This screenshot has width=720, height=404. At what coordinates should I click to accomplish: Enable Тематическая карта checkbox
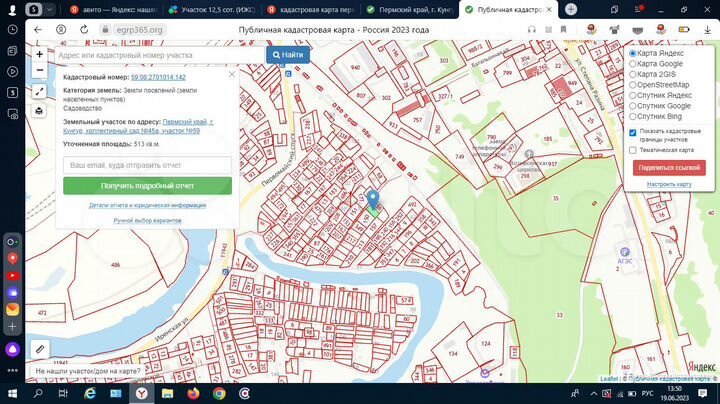(632, 150)
